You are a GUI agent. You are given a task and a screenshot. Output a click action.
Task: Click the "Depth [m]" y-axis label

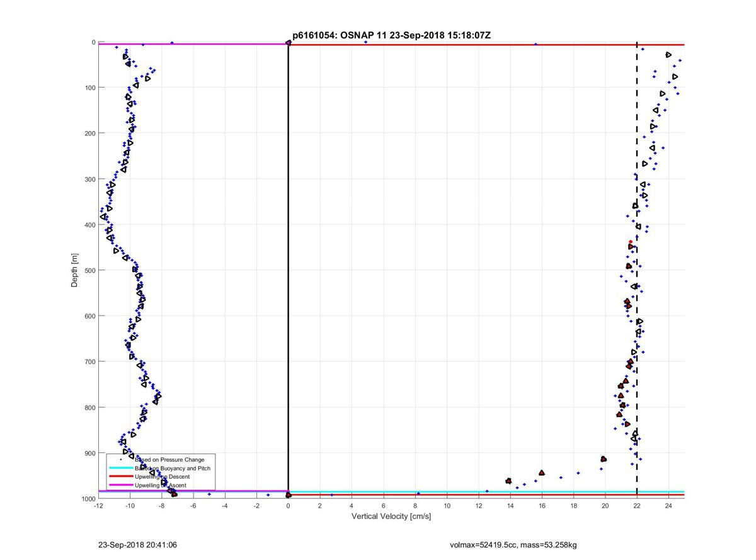[74, 270]
